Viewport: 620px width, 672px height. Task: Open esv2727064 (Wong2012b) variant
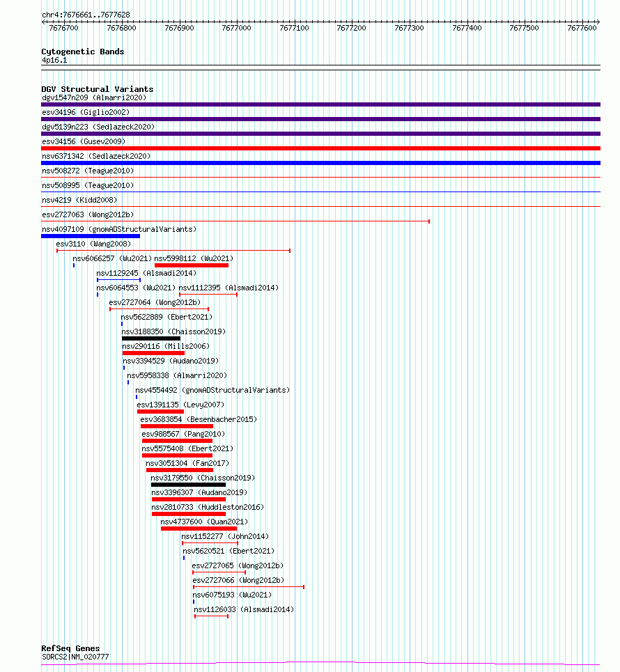point(155,302)
